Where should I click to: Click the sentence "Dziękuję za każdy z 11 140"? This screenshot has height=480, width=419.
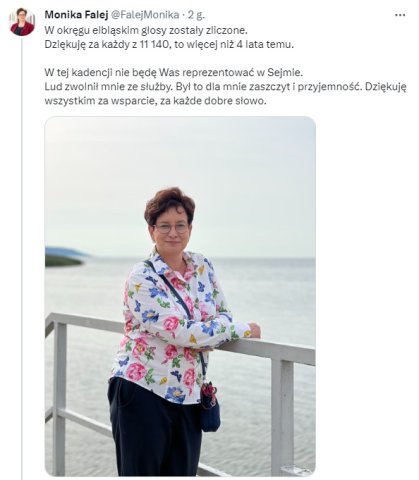click(108, 44)
